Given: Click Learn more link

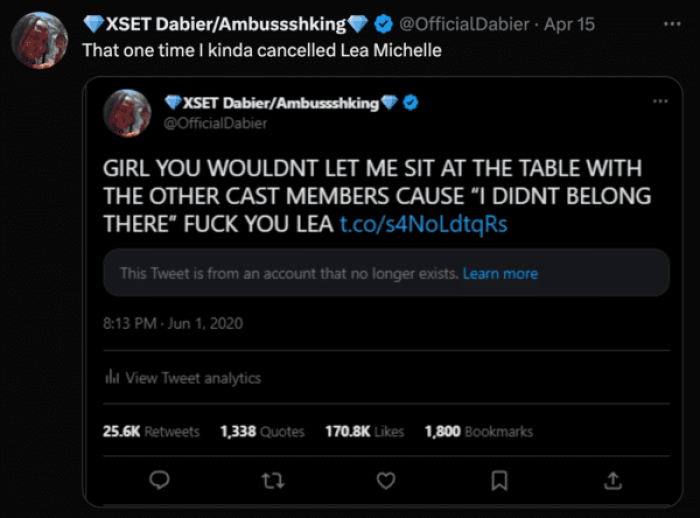Looking at the screenshot, I should click(500, 273).
